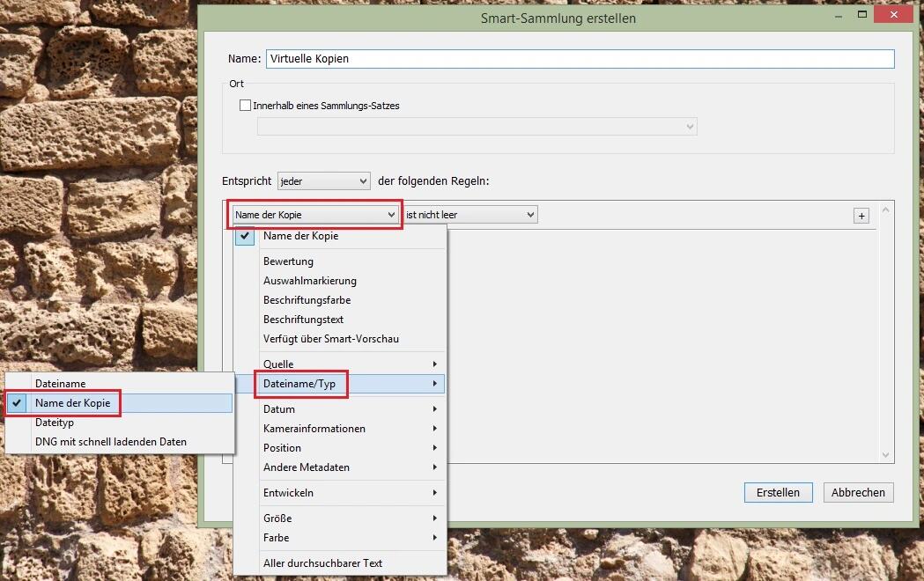This screenshot has height=581, width=924.
Task: Open the 'Name der Kopie' criteria dropdown
Action: [315, 215]
